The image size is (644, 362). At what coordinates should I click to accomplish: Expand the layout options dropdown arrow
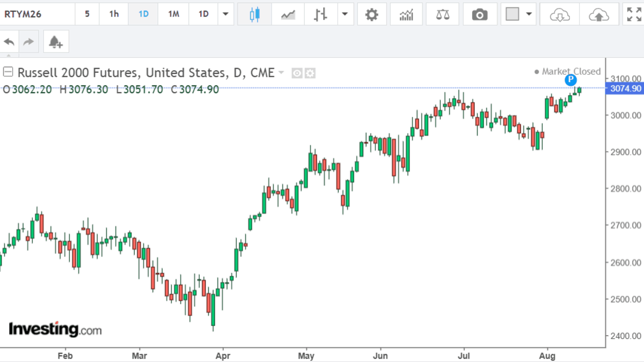click(530, 14)
